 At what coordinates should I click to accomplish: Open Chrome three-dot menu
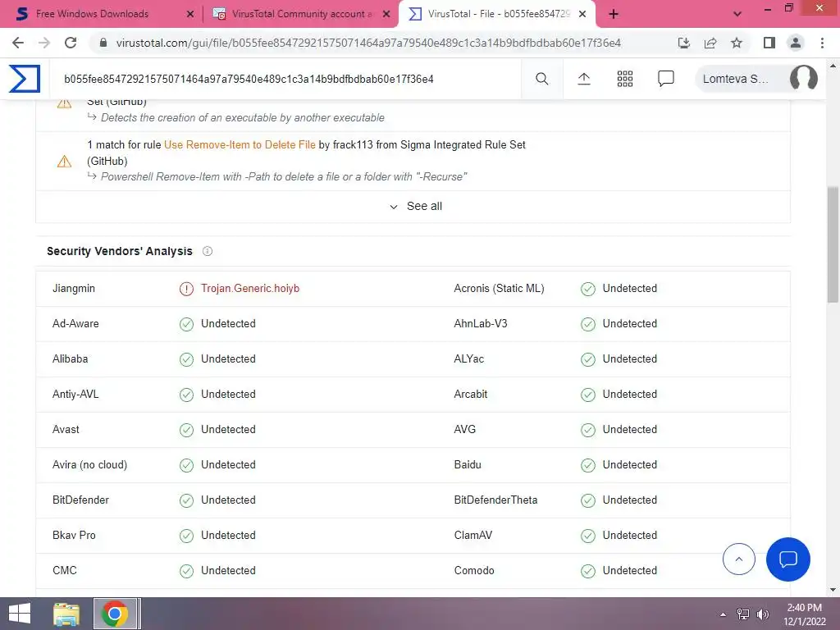(x=822, y=43)
